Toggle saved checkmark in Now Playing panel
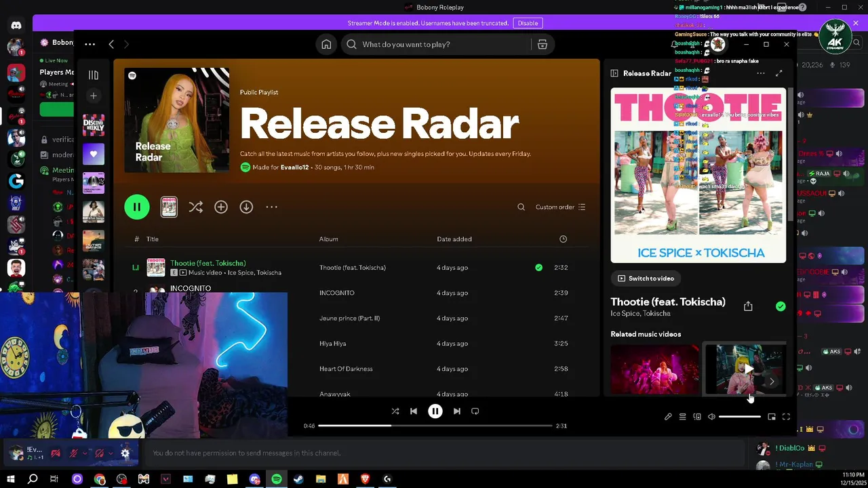 pyautogui.click(x=781, y=306)
